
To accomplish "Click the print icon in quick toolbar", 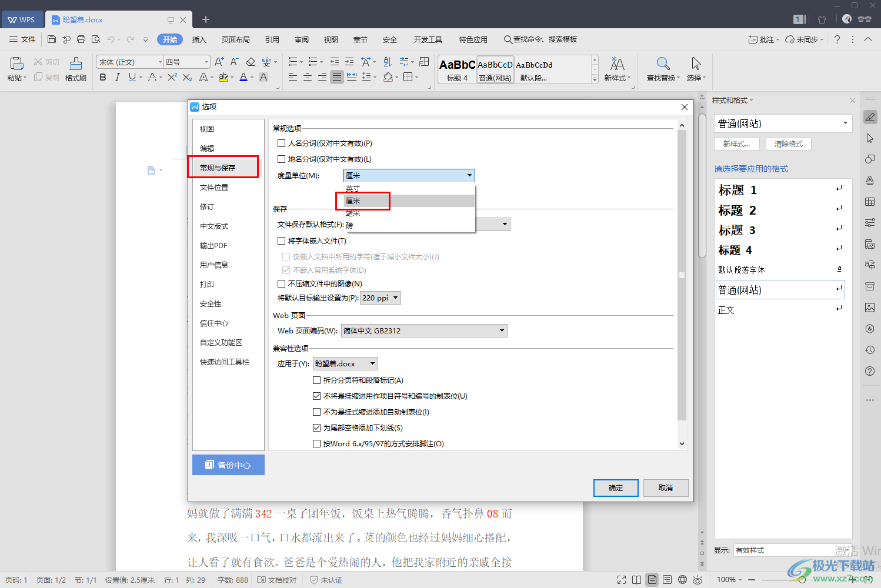I will (x=81, y=39).
